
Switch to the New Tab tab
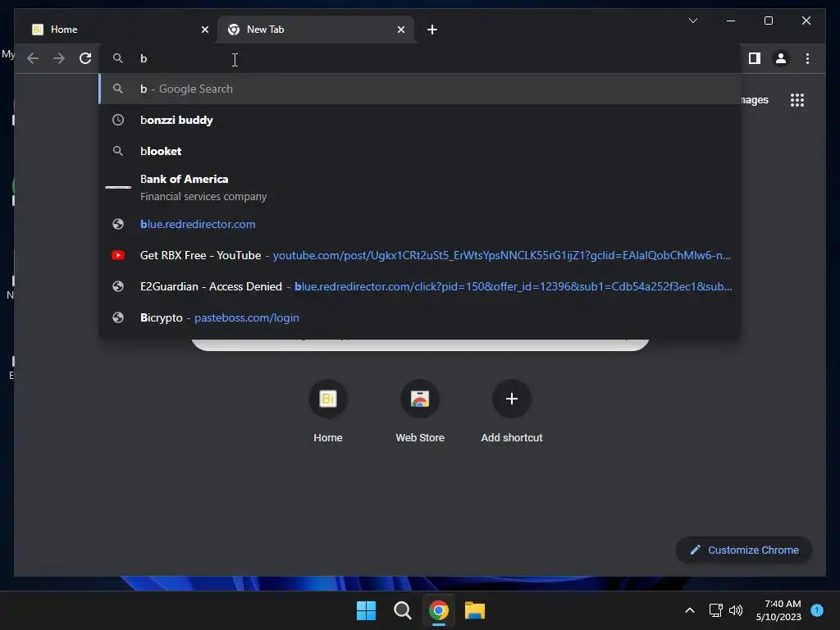[316, 30]
